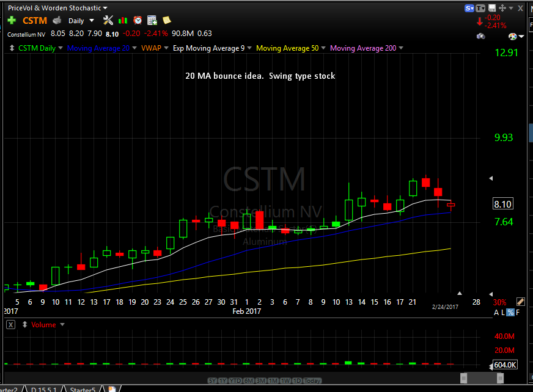
Task: Open the dropdown arrow beside color palette
Action: pos(521,37)
